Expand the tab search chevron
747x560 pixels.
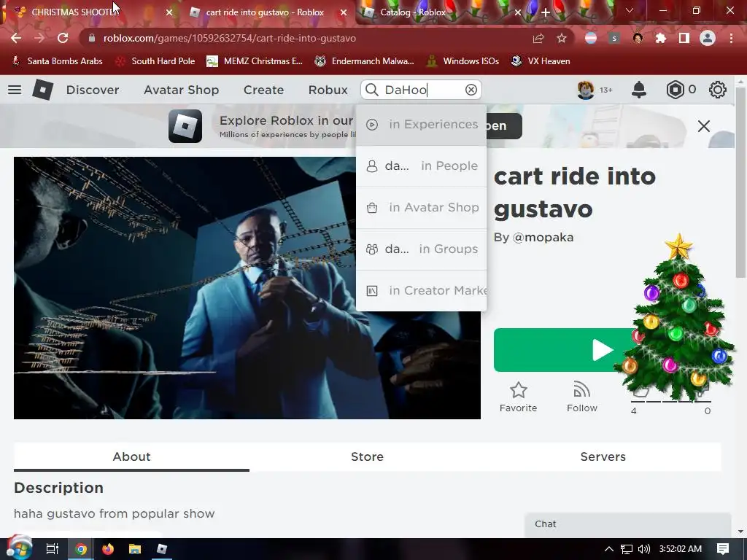point(630,10)
